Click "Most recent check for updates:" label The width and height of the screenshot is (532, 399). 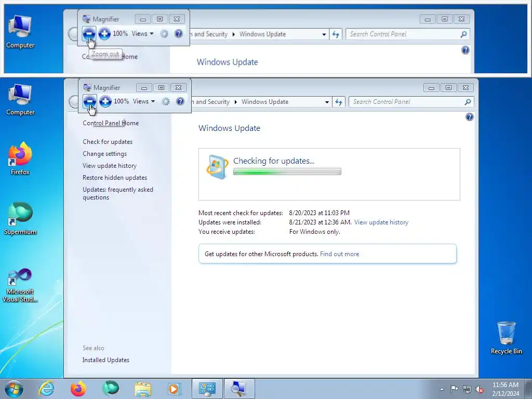(x=241, y=212)
